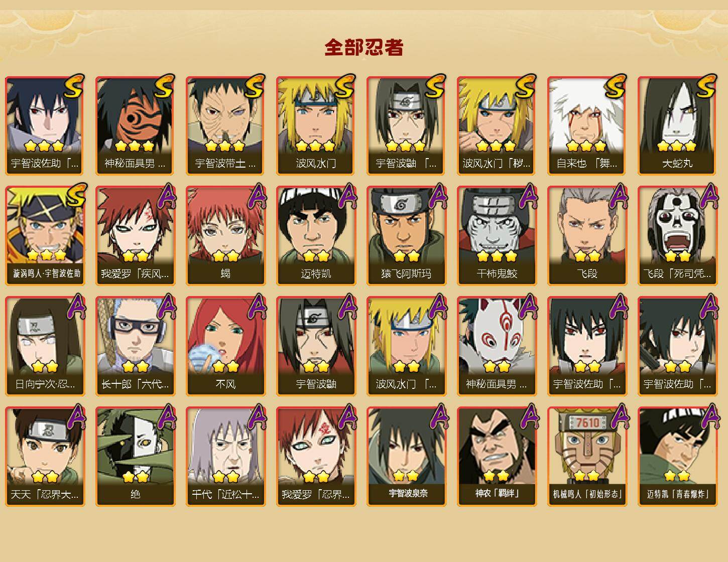This screenshot has width=728, height=562.
Task: Select the 大蛇丸 ninja card
Action: (x=677, y=125)
